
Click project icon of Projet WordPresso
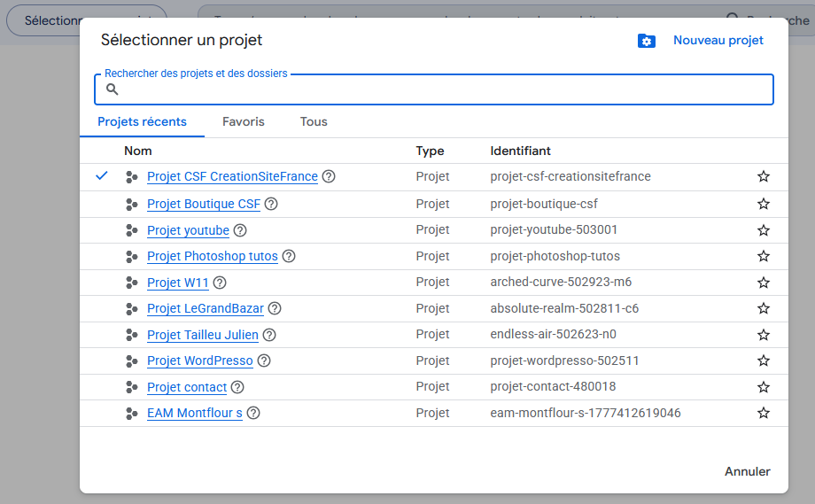[131, 361]
